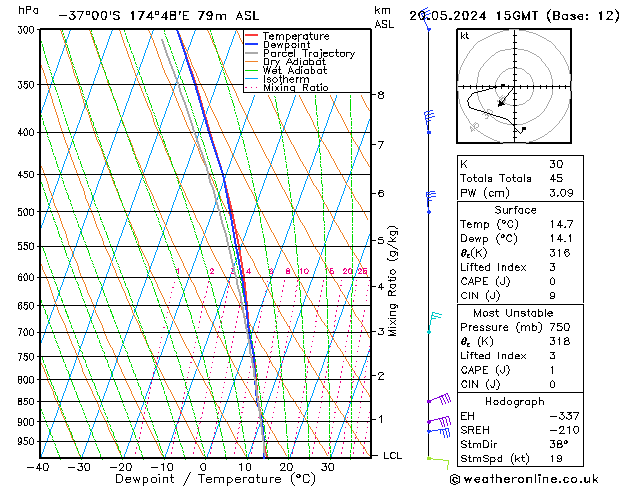This screenshot has width=629, height=486.
Task: Click the wind barb at 500 hPa
Action: (430, 202)
